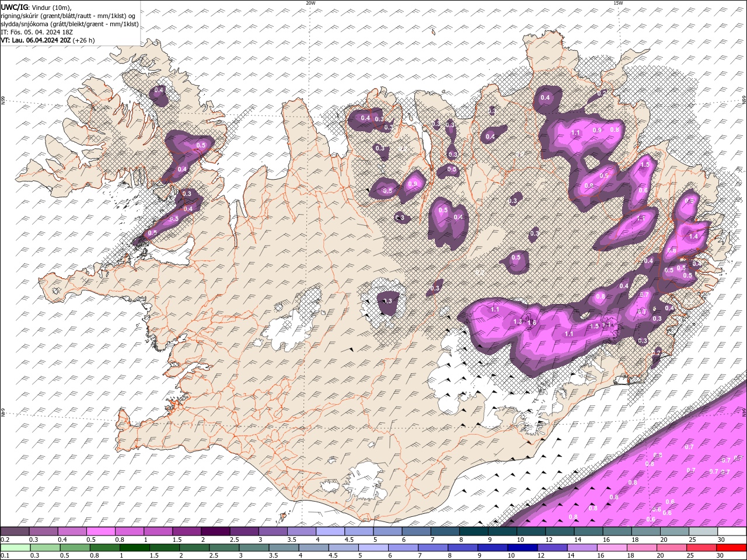Click the 'rigning/skúrir' legend description line
Image resolution: width=747 pixels, height=560 pixels.
tap(69, 16)
